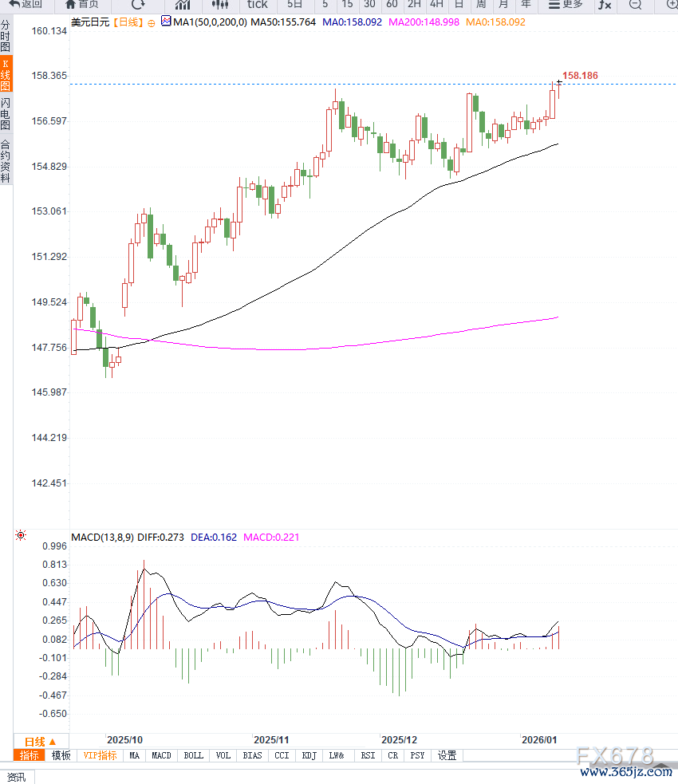Expand the 更多 menu in the toolbar
Screen dimensions: 678x784
tap(565, 5)
